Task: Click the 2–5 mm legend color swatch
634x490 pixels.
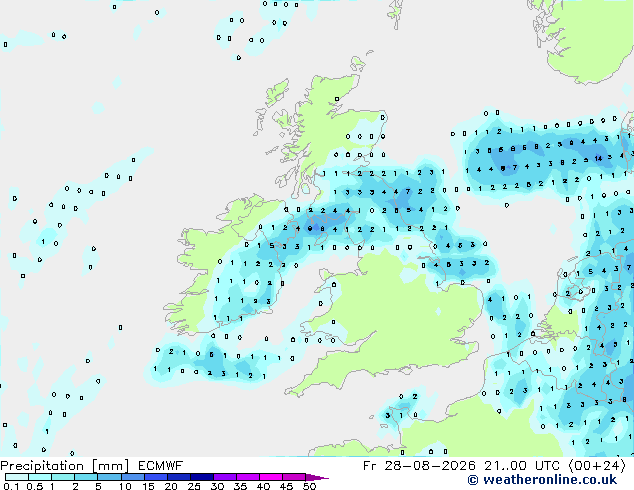Action: [x=86, y=477]
